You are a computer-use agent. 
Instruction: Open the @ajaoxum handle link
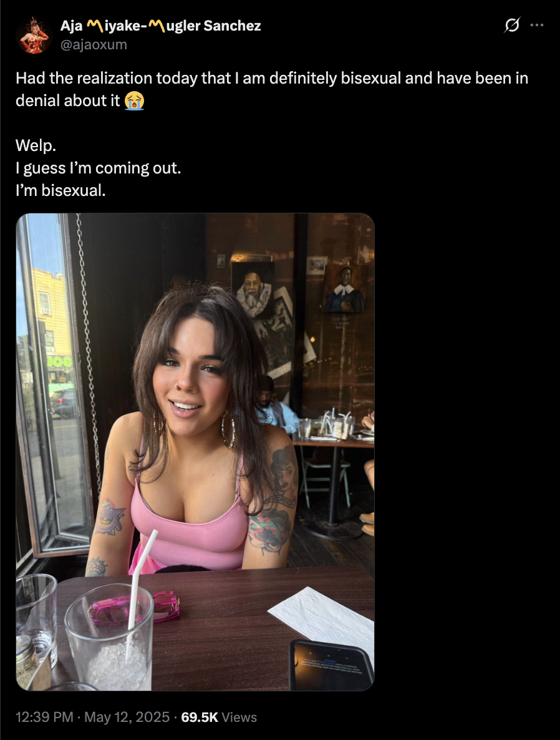94,45
